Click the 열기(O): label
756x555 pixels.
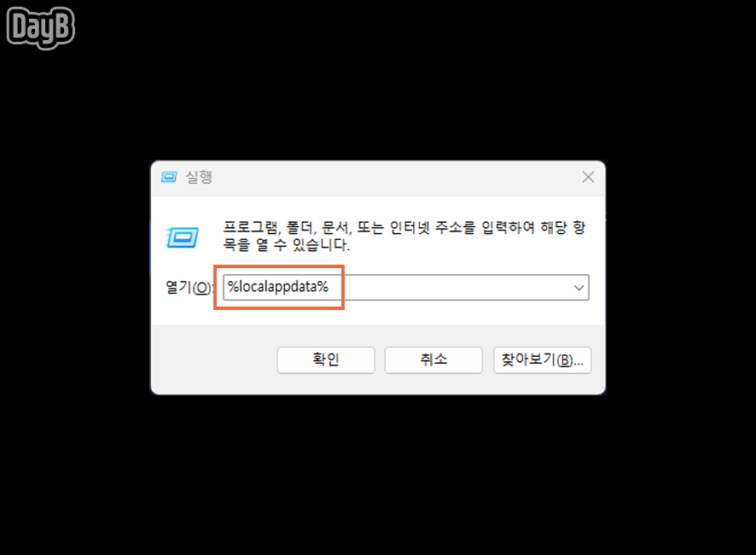click(x=189, y=287)
